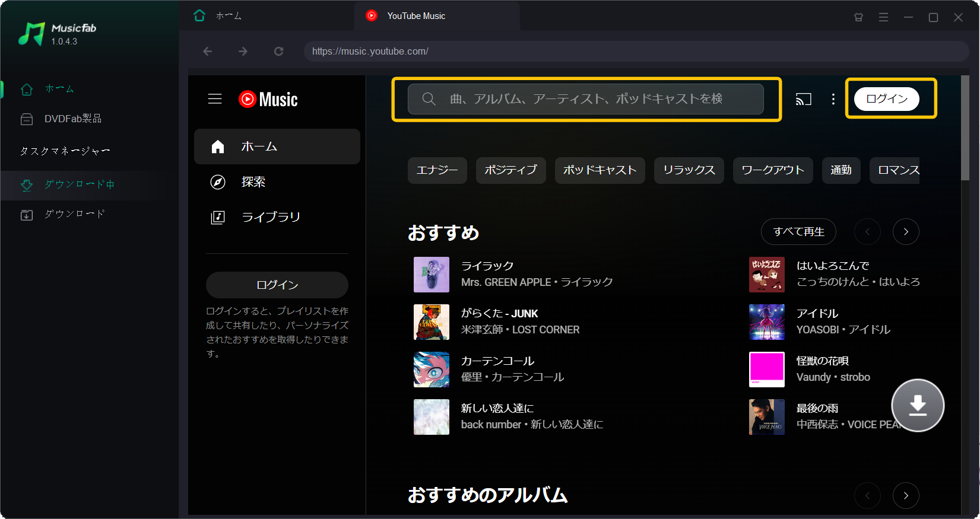Open the three-dot settings menu
The width and height of the screenshot is (980, 519).
tap(833, 99)
